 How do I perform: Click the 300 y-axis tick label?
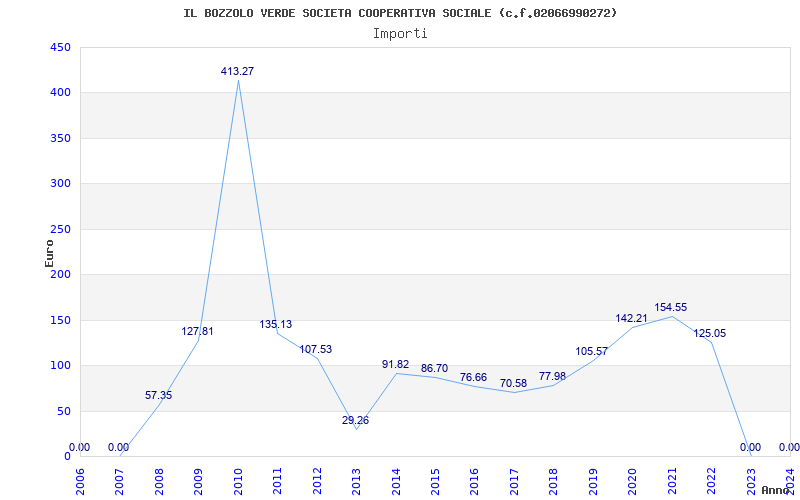60,183
